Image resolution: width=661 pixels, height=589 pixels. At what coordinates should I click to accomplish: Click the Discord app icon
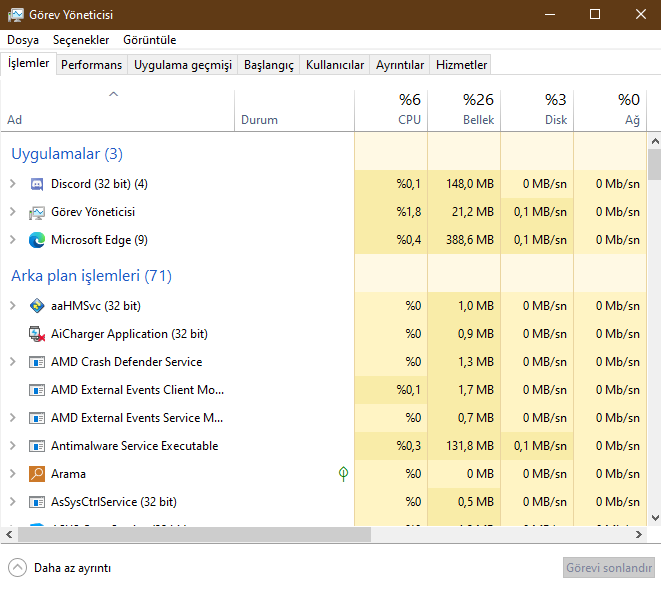(x=37, y=184)
